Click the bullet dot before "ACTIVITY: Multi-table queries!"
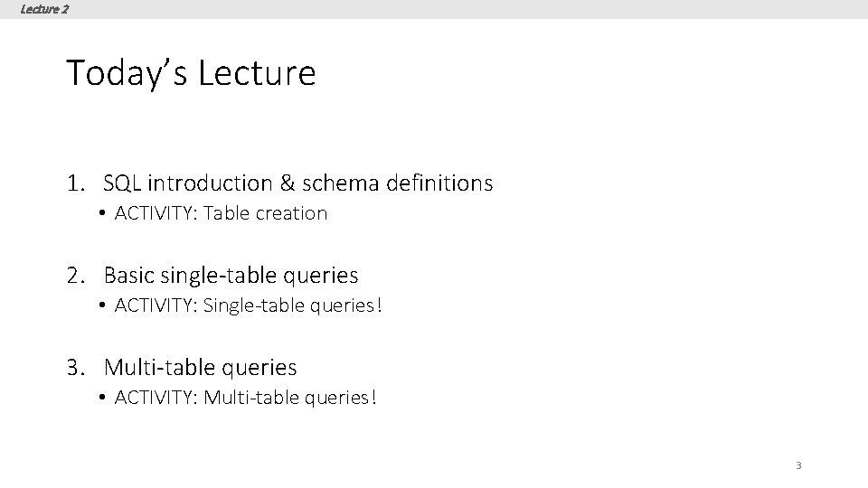The image size is (868, 488). 105,399
